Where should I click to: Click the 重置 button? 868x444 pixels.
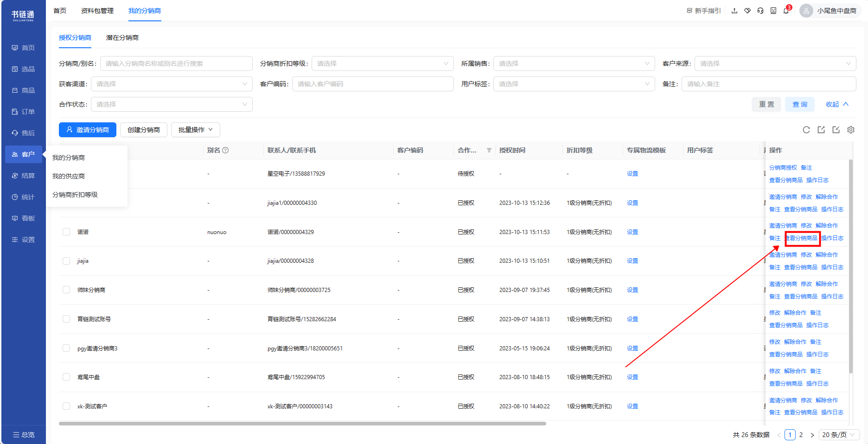pos(766,104)
